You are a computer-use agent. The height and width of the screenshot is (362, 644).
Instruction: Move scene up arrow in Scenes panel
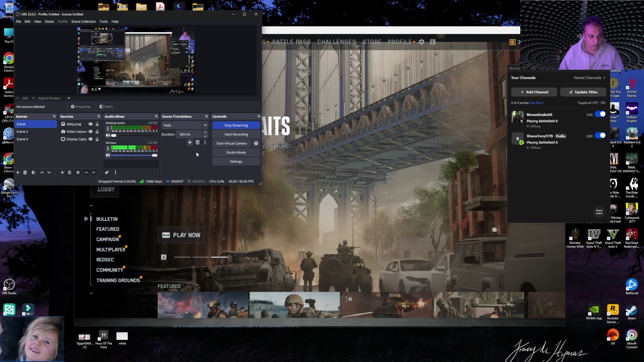(42, 172)
